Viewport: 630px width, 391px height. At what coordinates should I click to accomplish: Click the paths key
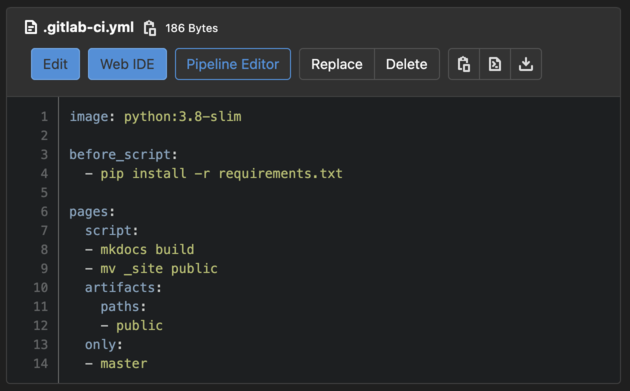[120, 307]
